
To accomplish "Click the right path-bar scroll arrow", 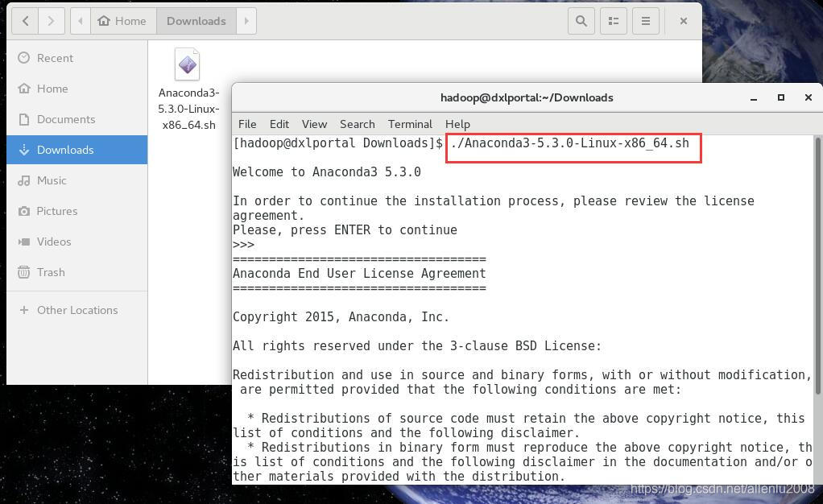I will point(246,21).
